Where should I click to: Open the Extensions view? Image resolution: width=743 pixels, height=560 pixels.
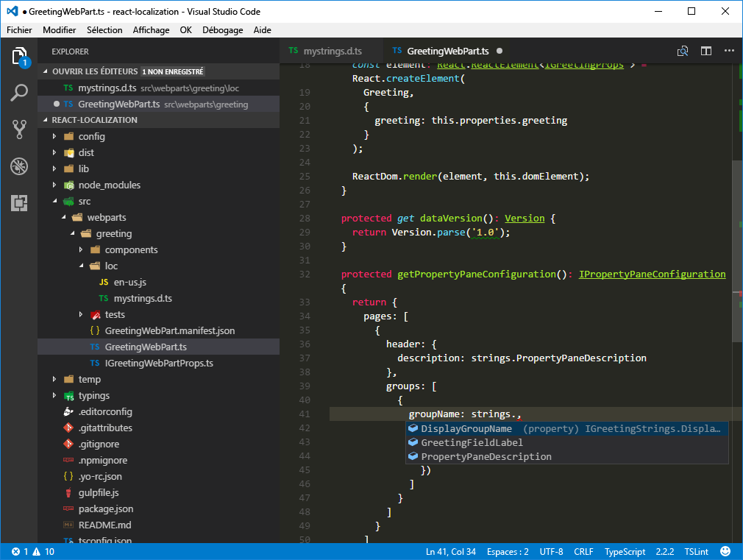pos(18,204)
